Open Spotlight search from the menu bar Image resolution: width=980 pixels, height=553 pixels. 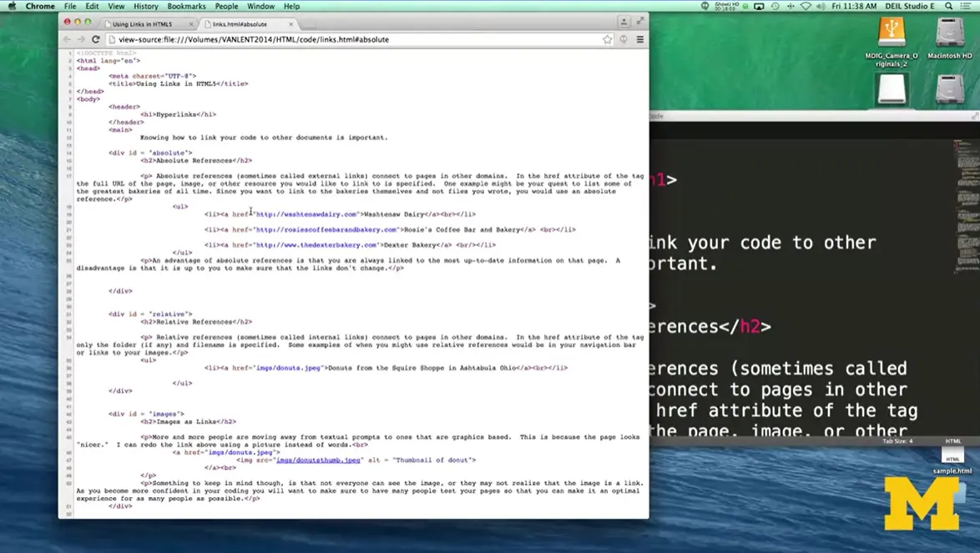(948, 6)
